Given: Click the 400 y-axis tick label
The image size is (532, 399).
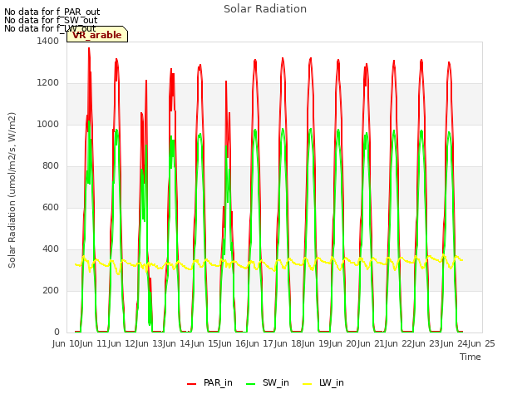Looking at the screenshot, I should tap(51, 249).
